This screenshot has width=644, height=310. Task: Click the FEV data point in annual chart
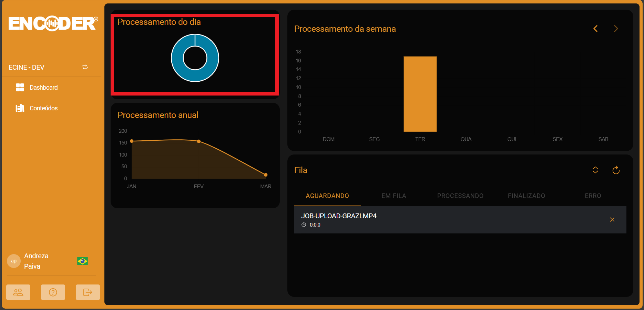pyautogui.click(x=199, y=141)
